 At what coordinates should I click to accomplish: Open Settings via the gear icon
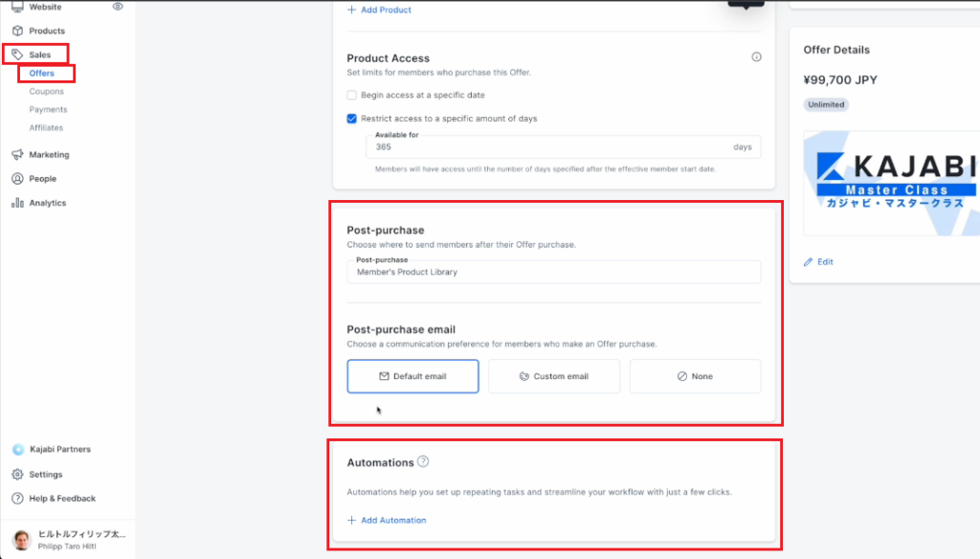click(x=17, y=475)
